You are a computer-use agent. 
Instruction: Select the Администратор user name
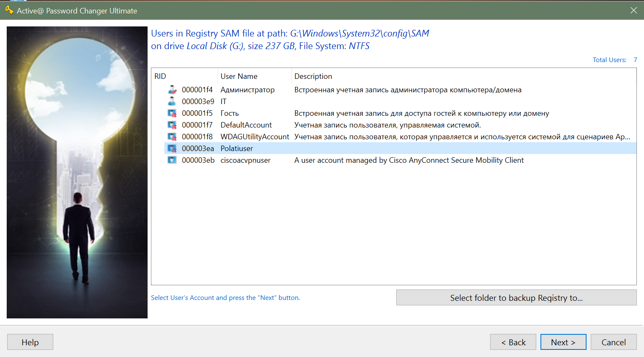point(247,90)
